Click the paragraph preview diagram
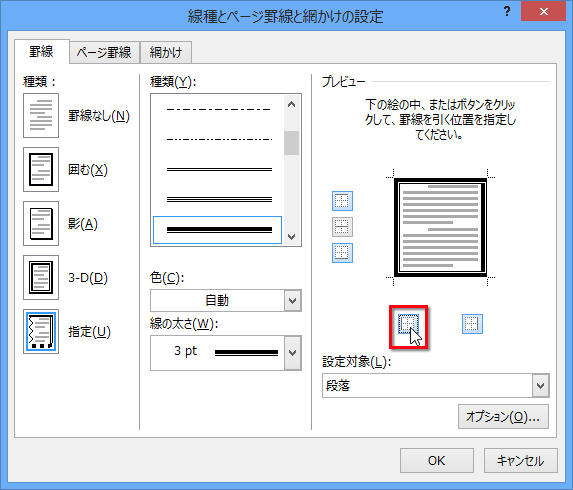The width and height of the screenshot is (573, 490). coord(440,227)
